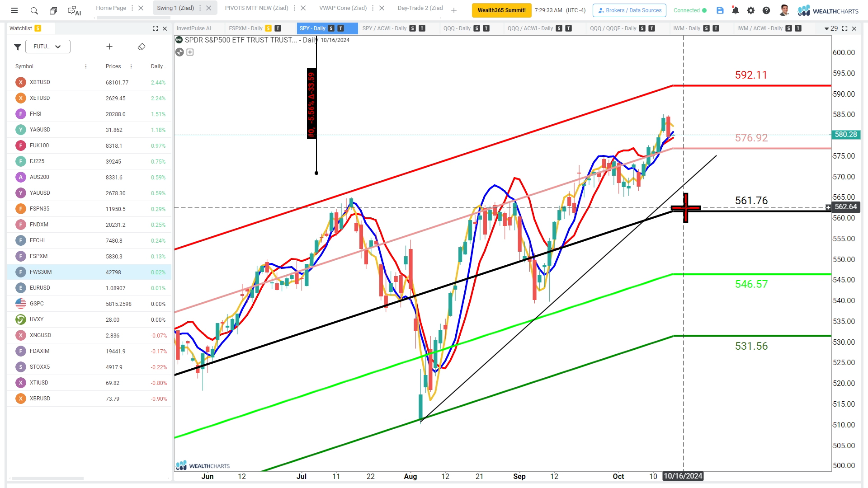Sort watchlist by Symbol header

point(24,66)
